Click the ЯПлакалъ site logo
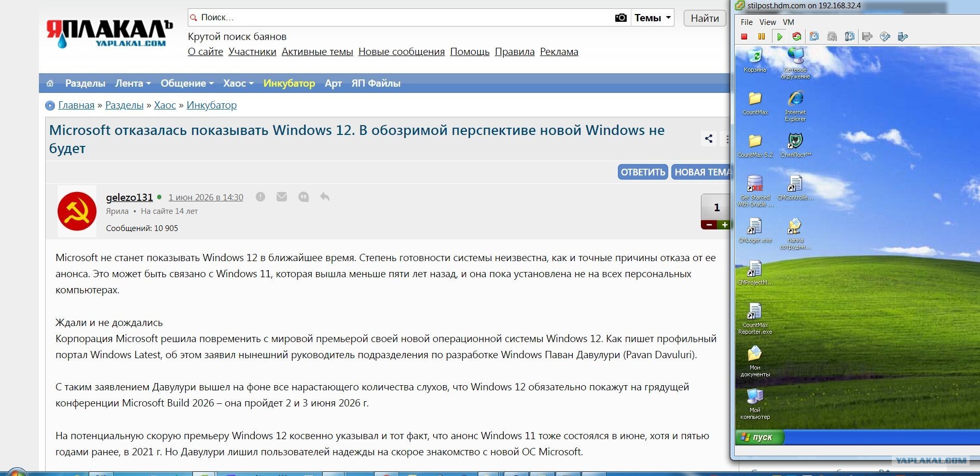980x476 pixels. (x=109, y=34)
